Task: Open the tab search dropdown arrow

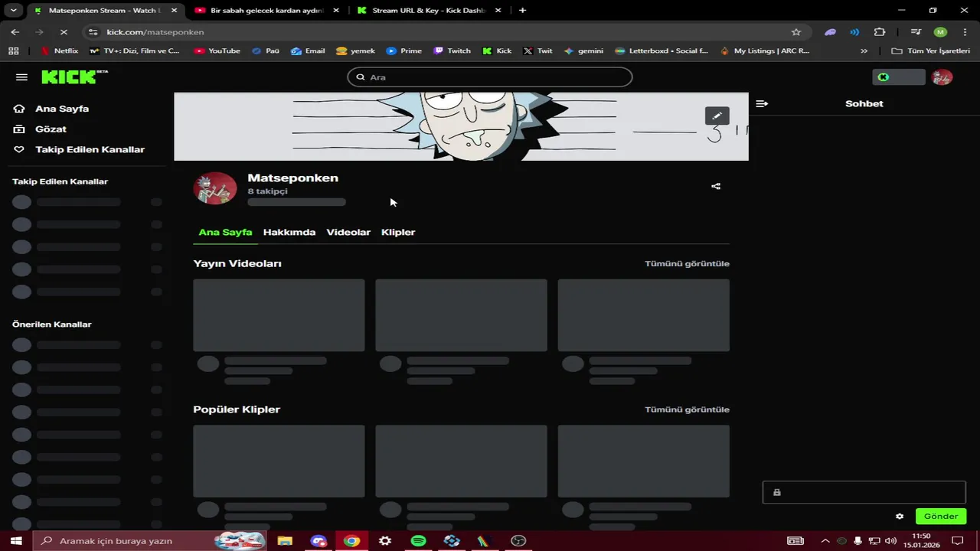Action: pos(13,11)
